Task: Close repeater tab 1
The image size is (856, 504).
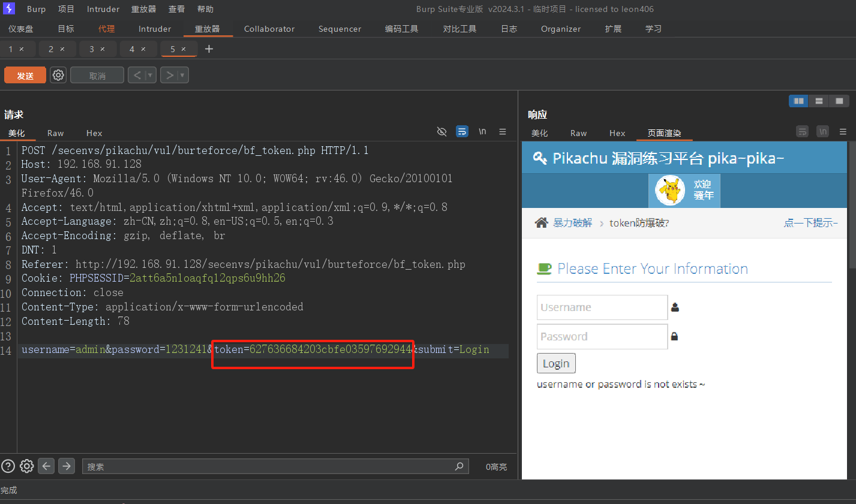Action: (22, 49)
